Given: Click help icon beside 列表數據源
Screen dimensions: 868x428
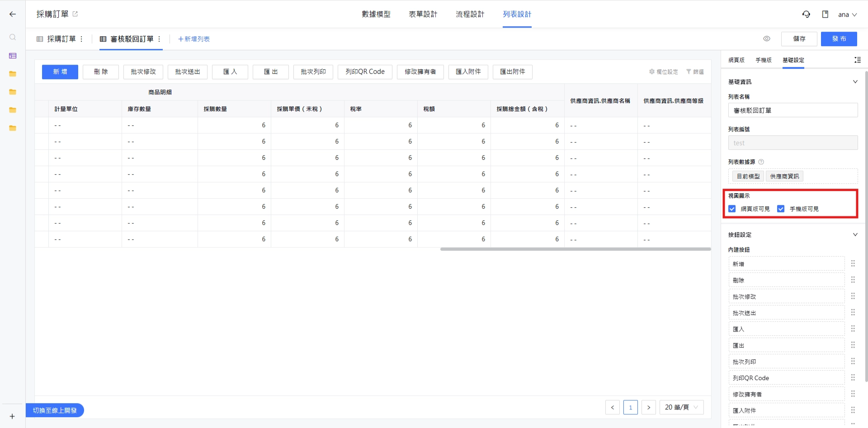Looking at the screenshot, I should [761, 162].
